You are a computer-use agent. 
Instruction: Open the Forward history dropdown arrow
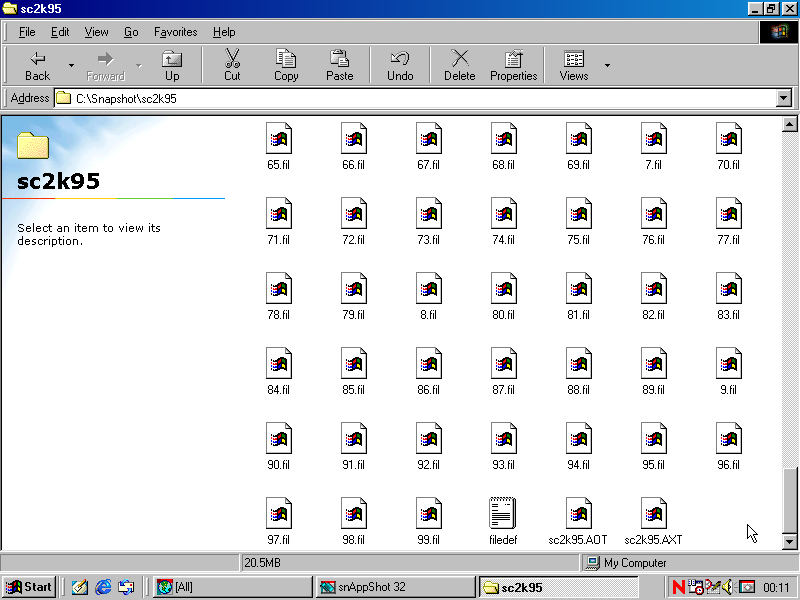139,65
